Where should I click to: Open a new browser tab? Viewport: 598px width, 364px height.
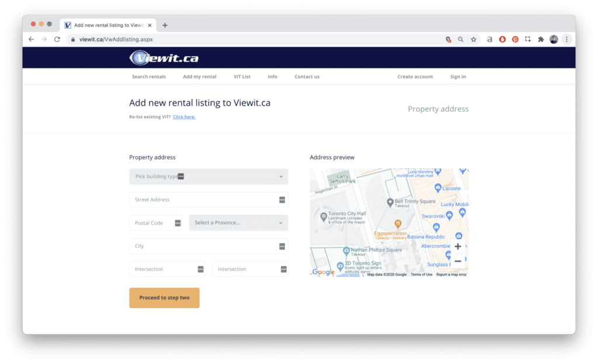pos(165,25)
